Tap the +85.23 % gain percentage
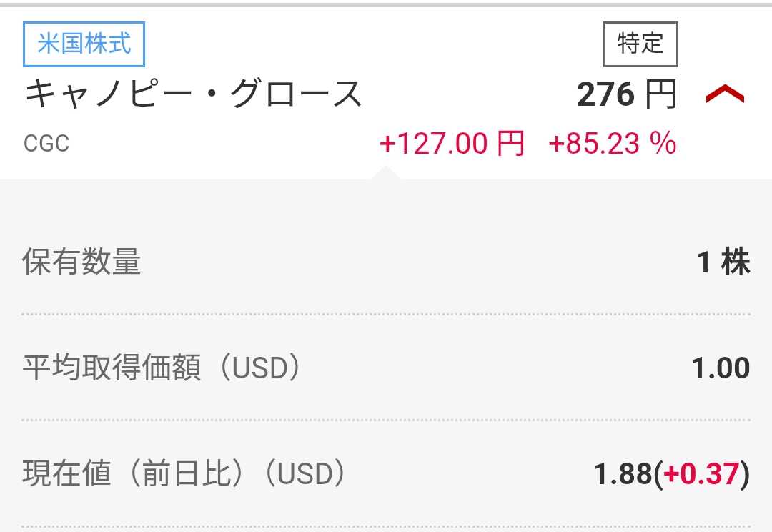The image size is (772, 532). point(612,144)
